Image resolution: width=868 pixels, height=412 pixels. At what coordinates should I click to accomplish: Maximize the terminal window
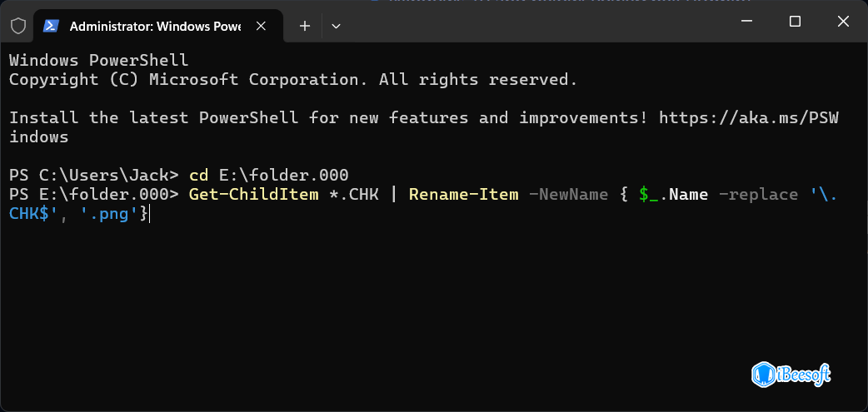tap(795, 22)
